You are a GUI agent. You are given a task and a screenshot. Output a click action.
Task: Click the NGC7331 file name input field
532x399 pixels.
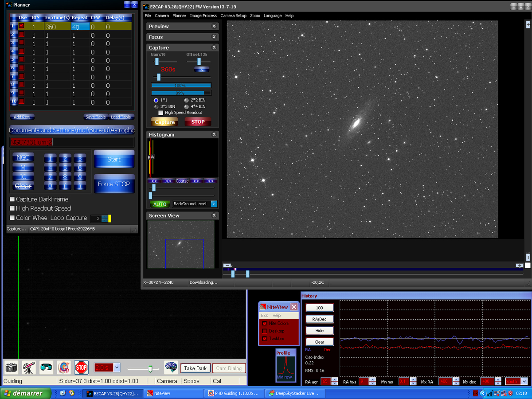72,142
